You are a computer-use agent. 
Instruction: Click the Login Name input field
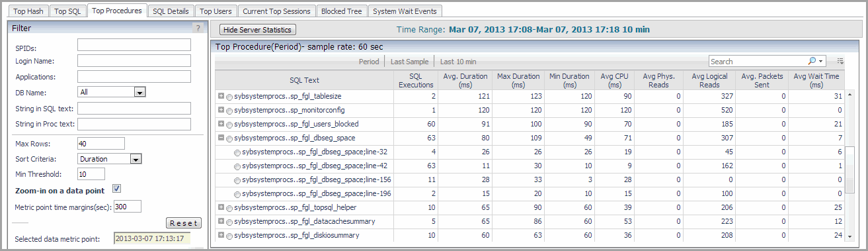(x=134, y=61)
